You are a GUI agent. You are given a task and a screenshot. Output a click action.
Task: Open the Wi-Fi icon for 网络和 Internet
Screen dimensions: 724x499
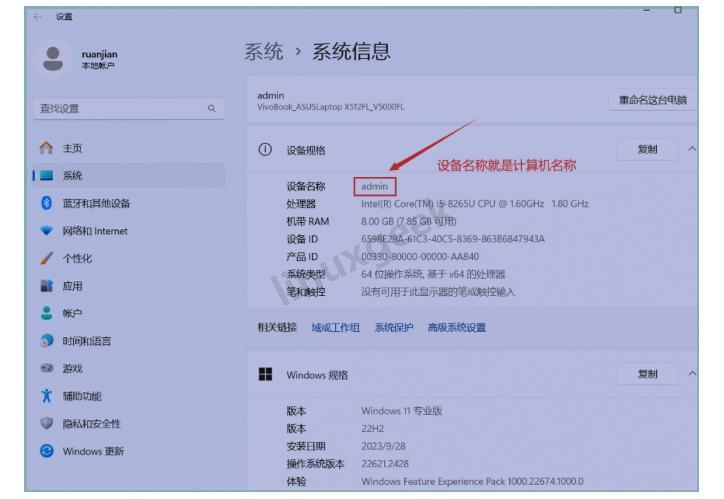coord(46,230)
